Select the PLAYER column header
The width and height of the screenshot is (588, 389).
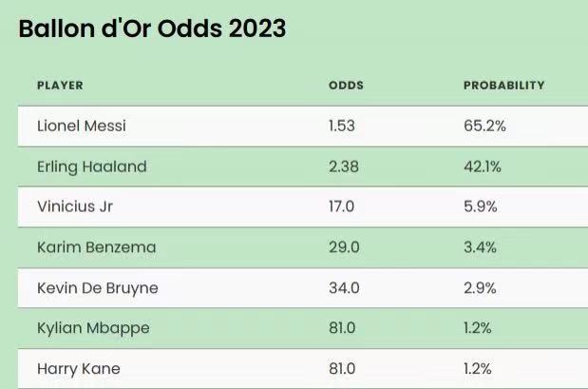tap(60, 86)
